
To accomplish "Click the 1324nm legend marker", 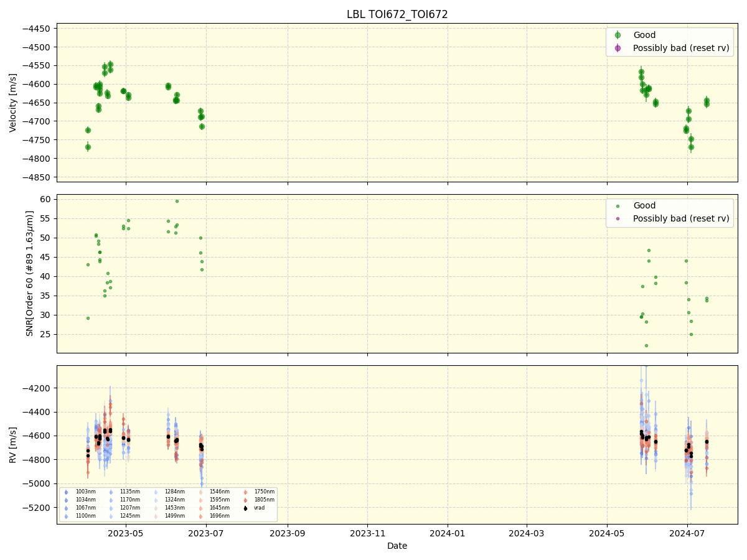I will [156, 500].
